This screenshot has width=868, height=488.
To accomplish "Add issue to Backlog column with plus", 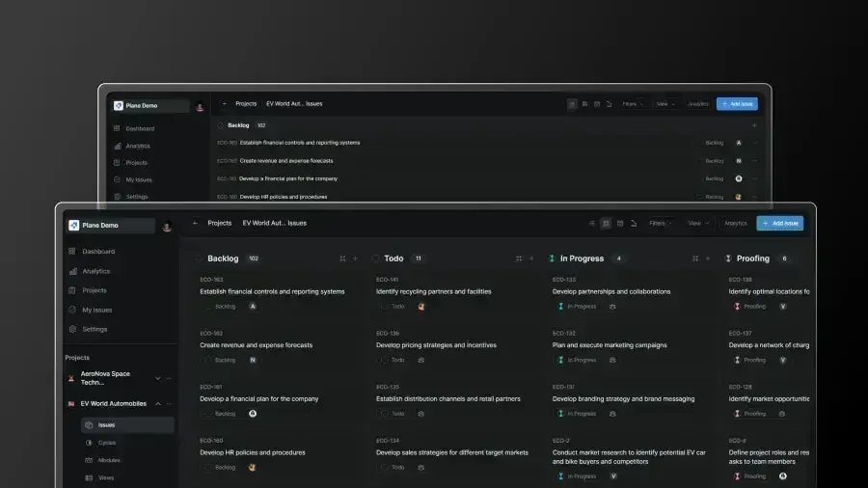I will 355,258.
